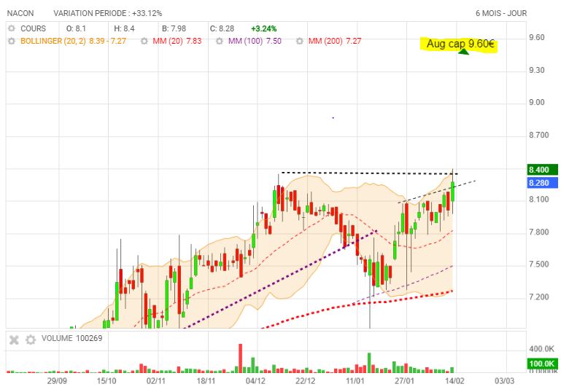561x392 pixels.
Task: Click the 9.00 price axis label
Action: [537, 103]
